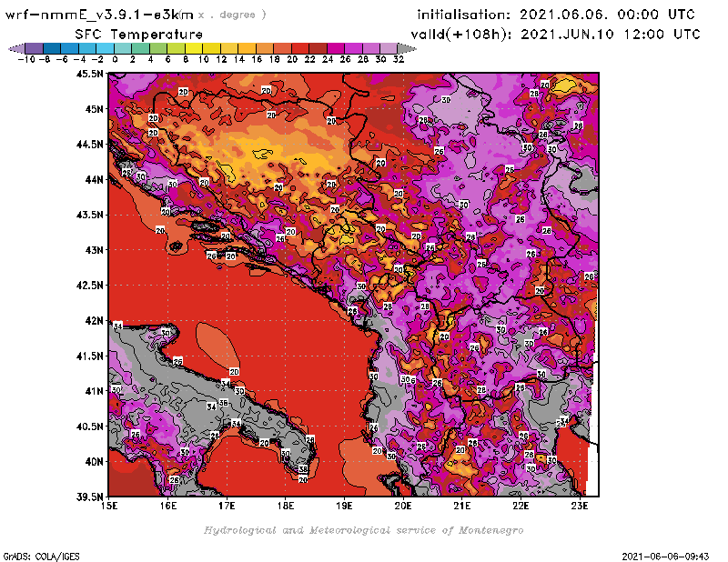Click the '43.5N' latitude axis label
The image size is (728, 562).
89,215
